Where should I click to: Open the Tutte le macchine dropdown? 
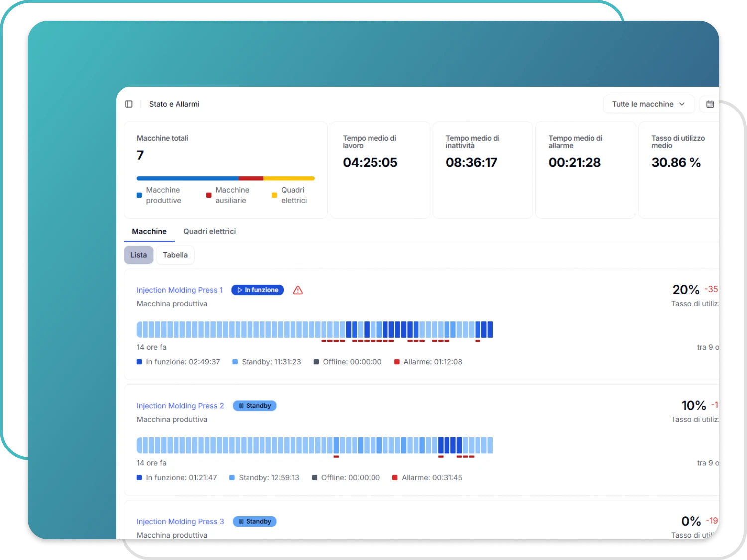[x=648, y=104]
